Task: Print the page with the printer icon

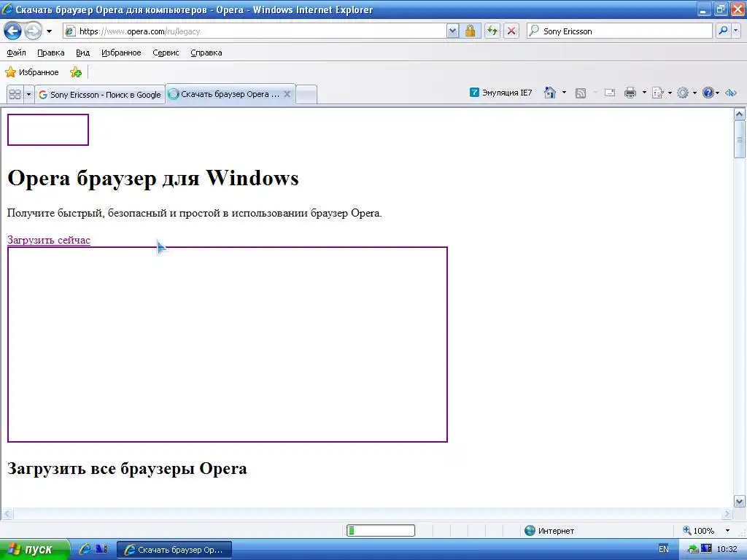Action: click(x=630, y=93)
